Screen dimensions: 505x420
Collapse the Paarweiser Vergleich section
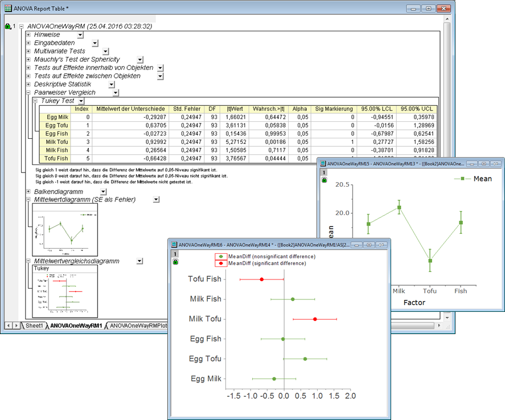(28, 92)
